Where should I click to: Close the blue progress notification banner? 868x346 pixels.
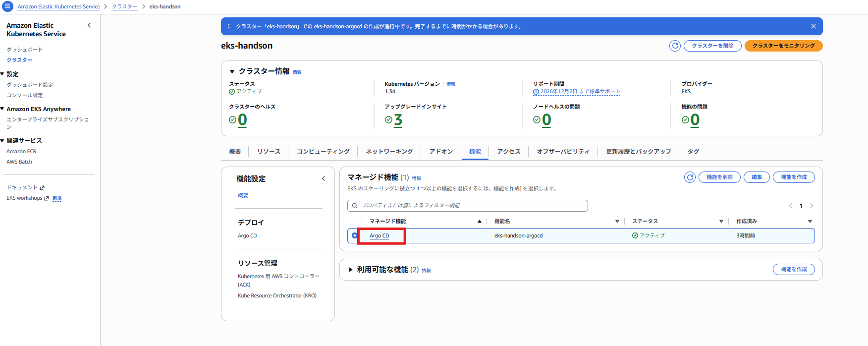[x=813, y=26]
